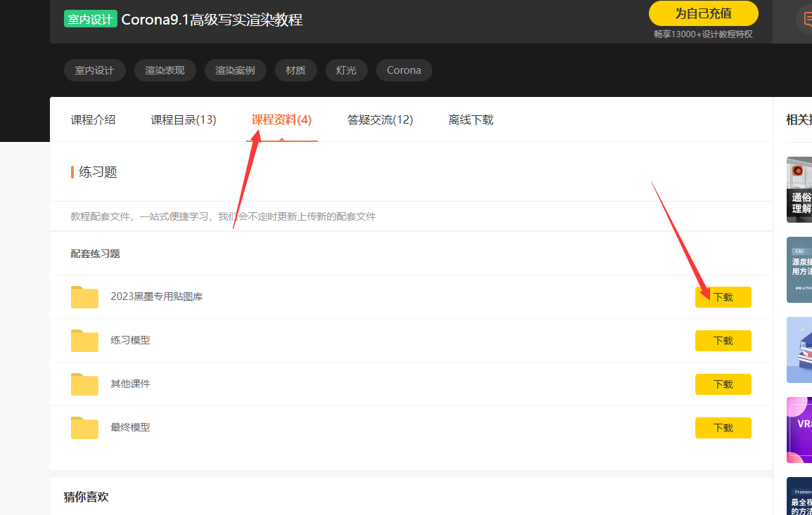Image resolution: width=812 pixels, height=515 pixels.
Task: Open the purple VR related course thumbnail
Action: (x=799, y=429)
